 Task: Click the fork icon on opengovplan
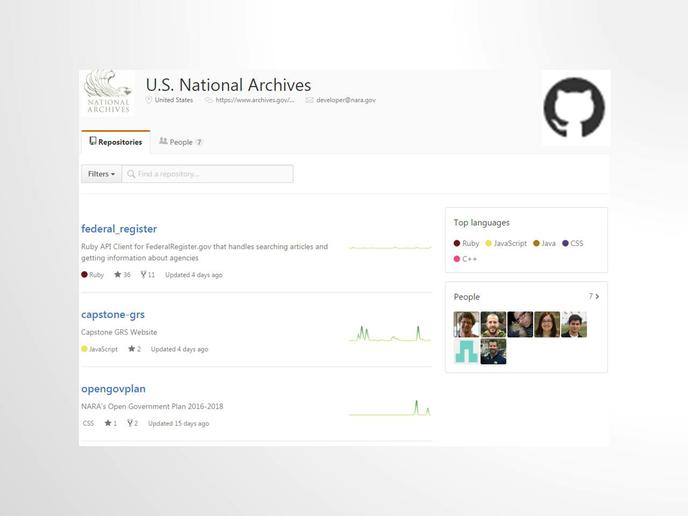click(130, 423)
